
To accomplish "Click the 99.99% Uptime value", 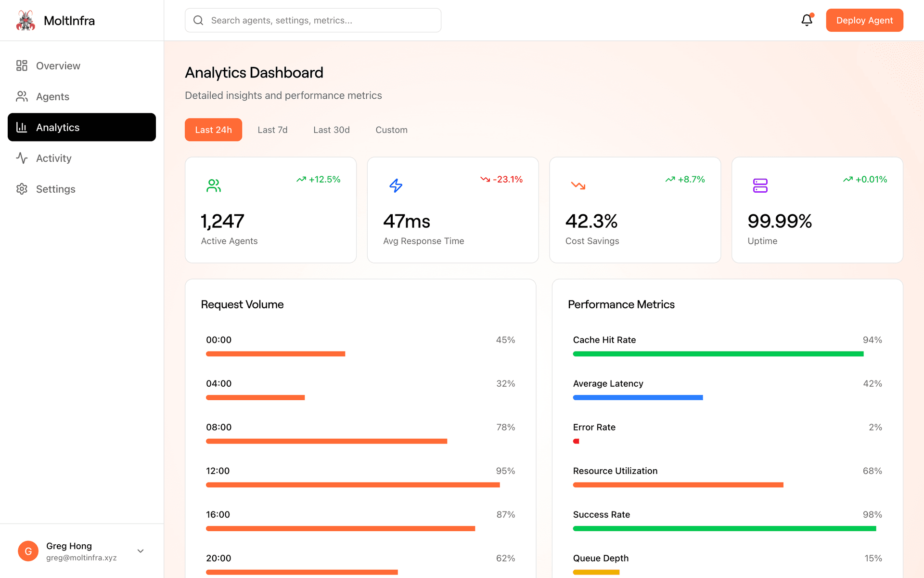I will tap(780, 221).
